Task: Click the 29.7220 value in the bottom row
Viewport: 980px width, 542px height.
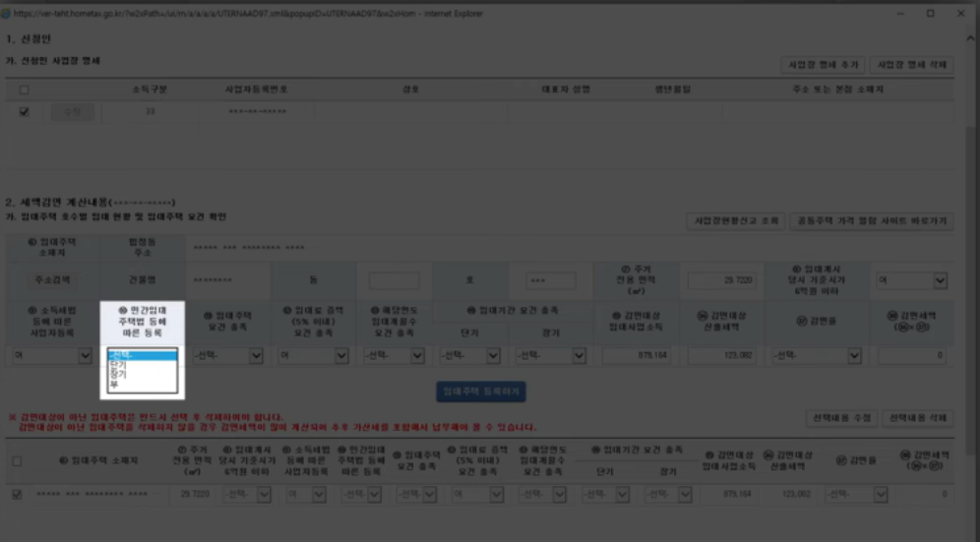Action: 195,494
